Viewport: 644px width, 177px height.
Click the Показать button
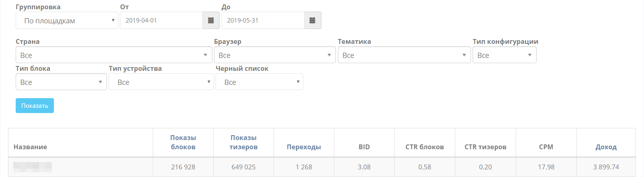click(35, 106)
